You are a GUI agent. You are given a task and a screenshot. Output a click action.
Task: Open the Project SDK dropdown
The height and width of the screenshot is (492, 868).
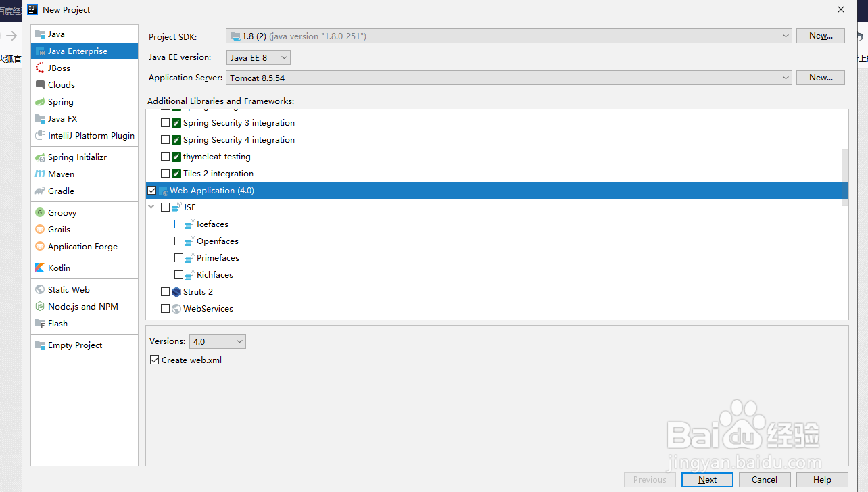tap(508, 36)
